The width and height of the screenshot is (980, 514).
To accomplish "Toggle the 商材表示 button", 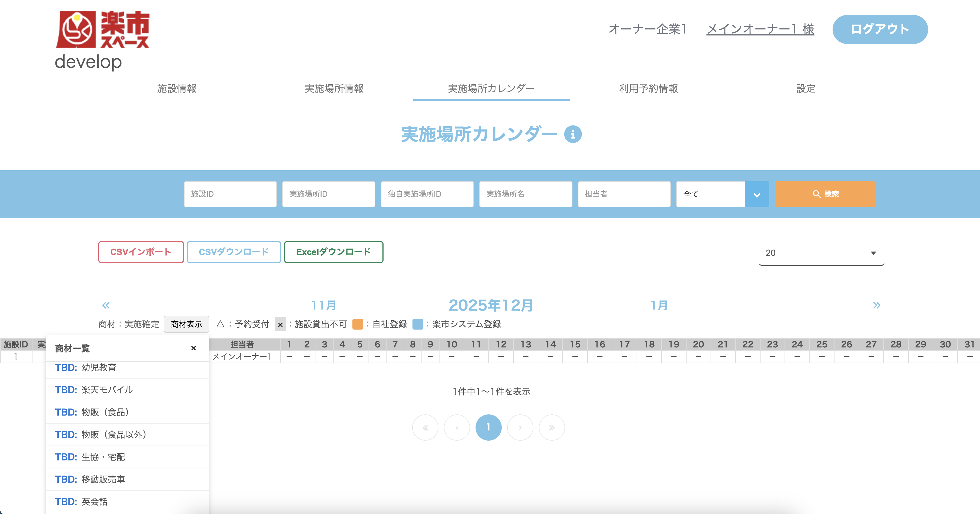I will 186,324.
